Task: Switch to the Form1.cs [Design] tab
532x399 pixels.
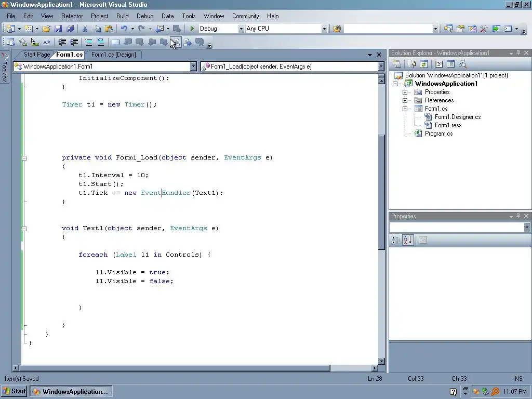Action: (x=114, y=55)
